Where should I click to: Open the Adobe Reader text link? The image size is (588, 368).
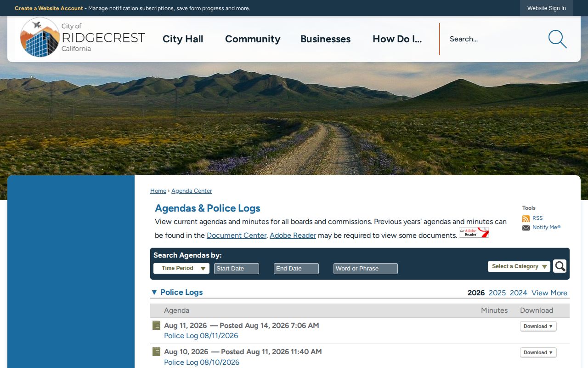click(293, 235)
